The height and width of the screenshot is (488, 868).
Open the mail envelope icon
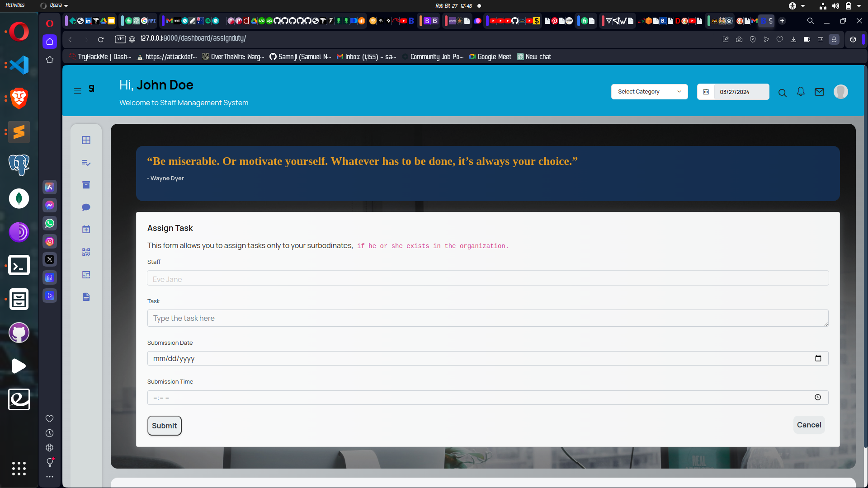[x=819, y=92]
